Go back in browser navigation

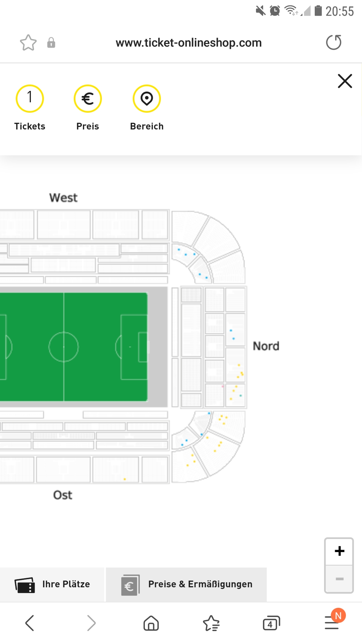(30, 623)
